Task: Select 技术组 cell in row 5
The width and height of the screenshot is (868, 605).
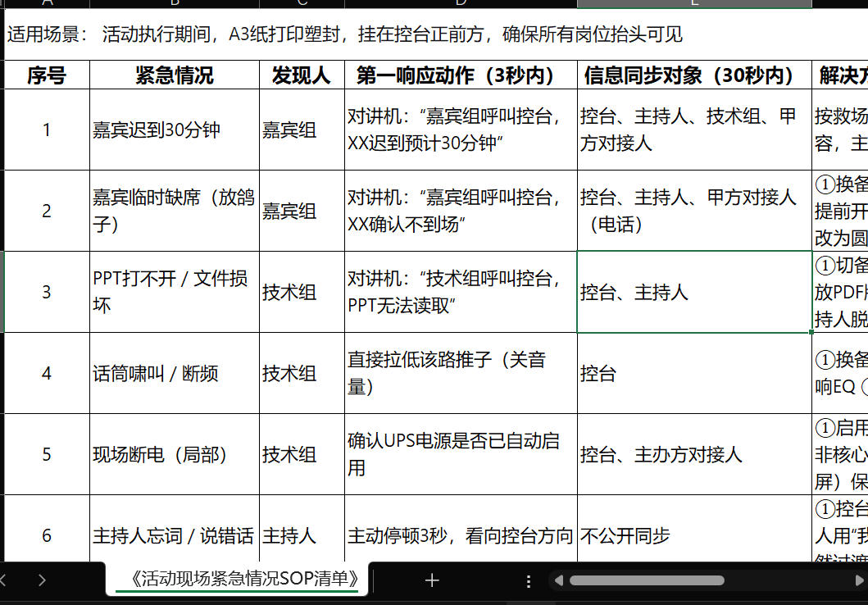Action: pos(302,454)
